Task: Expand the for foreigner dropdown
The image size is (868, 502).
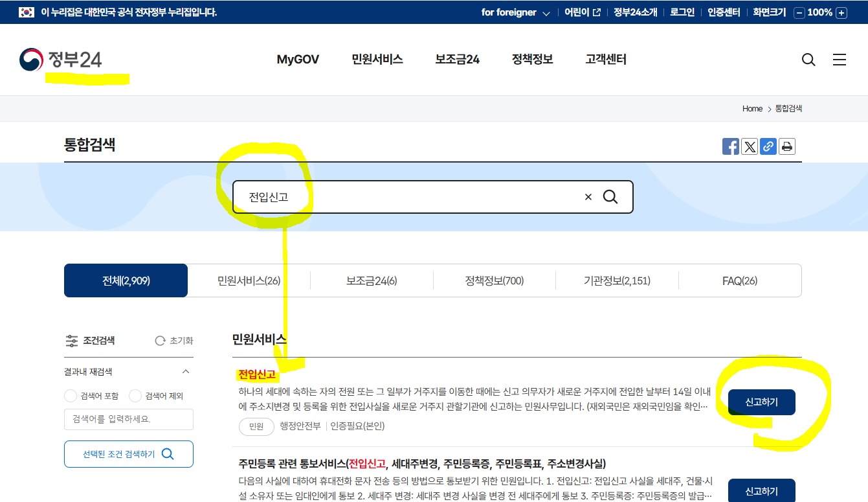Action: coord(515,12)
